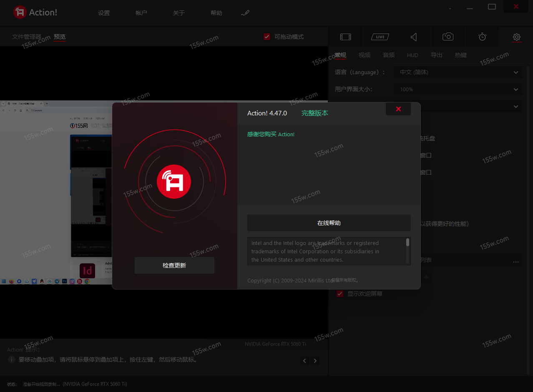Select the screenshot camera icon
The image size is (533, 392).
[448, 37]
